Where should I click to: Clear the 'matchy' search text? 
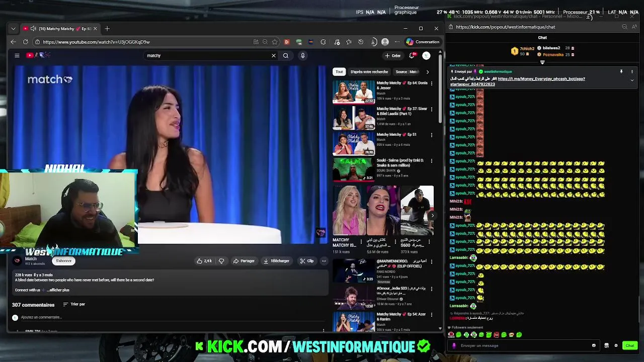(274, 55)
